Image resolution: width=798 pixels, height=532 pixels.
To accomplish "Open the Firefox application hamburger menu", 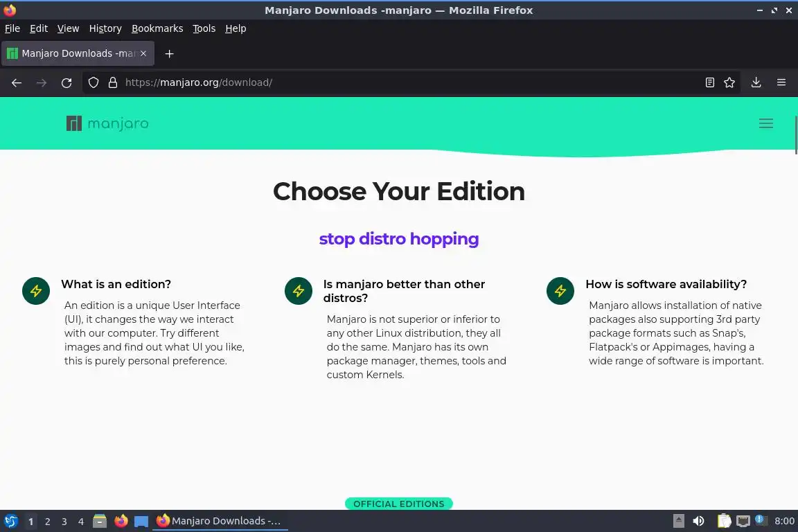I will [x=781, y=82].
